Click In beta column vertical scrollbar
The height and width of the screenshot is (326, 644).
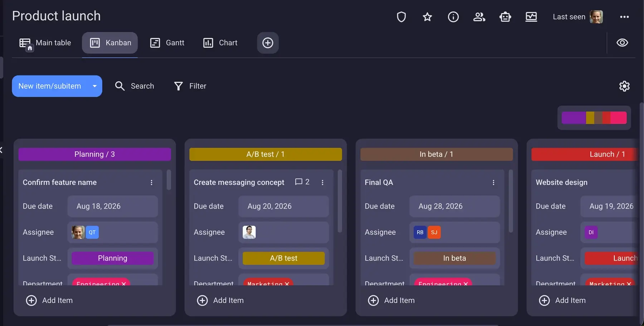pyautogui.click(x=511, y=201)
